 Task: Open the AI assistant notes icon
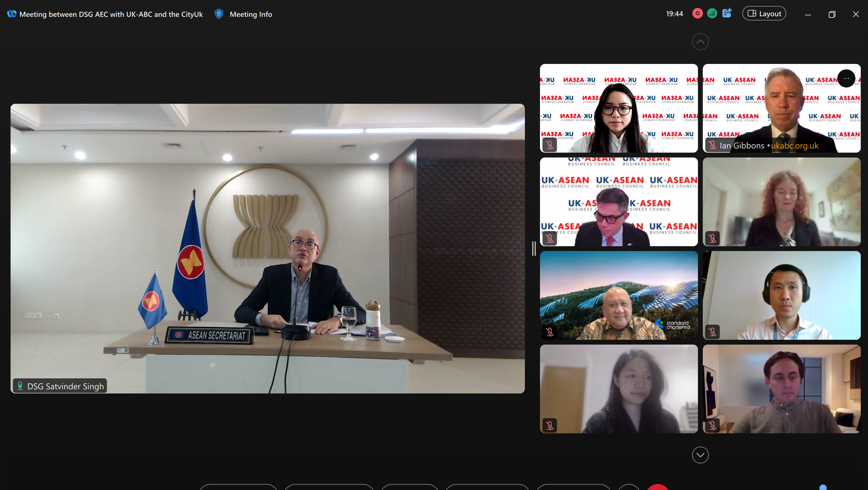[727, 13]
